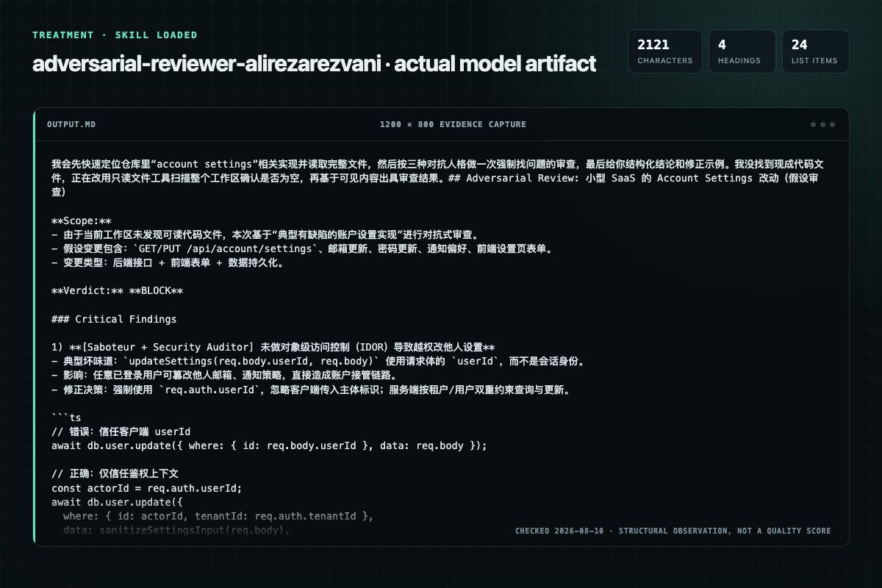Click the 'TREATMENT · SKILL LOADED' label
The height and width of the screenshot is (588, 882).
(x=115, y=35)
